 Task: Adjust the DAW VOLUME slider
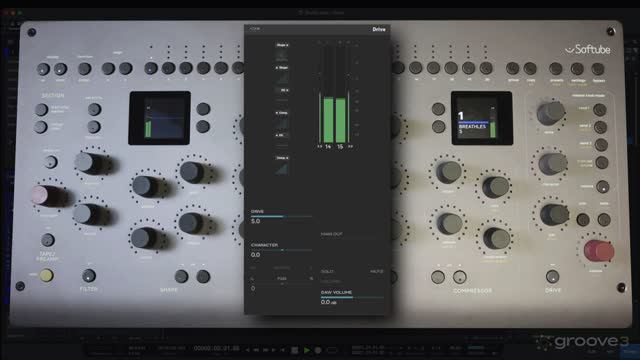pyautogui.click(x=352, y=297)
